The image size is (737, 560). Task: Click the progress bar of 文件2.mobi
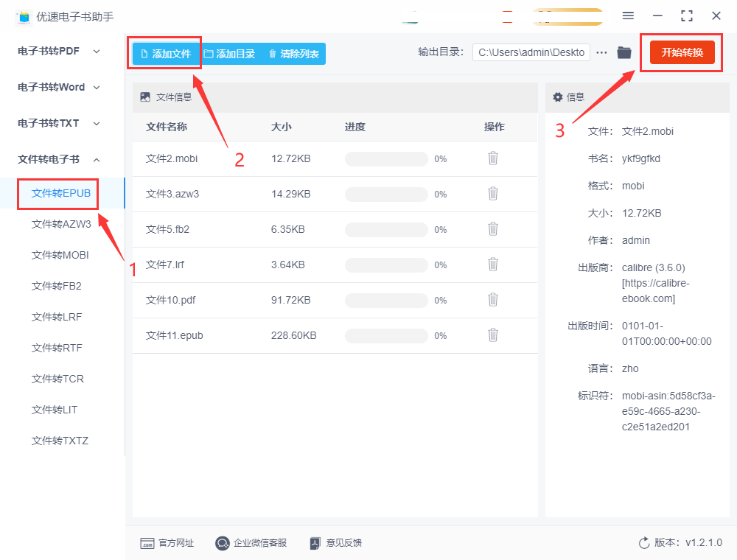coord(386,159)
